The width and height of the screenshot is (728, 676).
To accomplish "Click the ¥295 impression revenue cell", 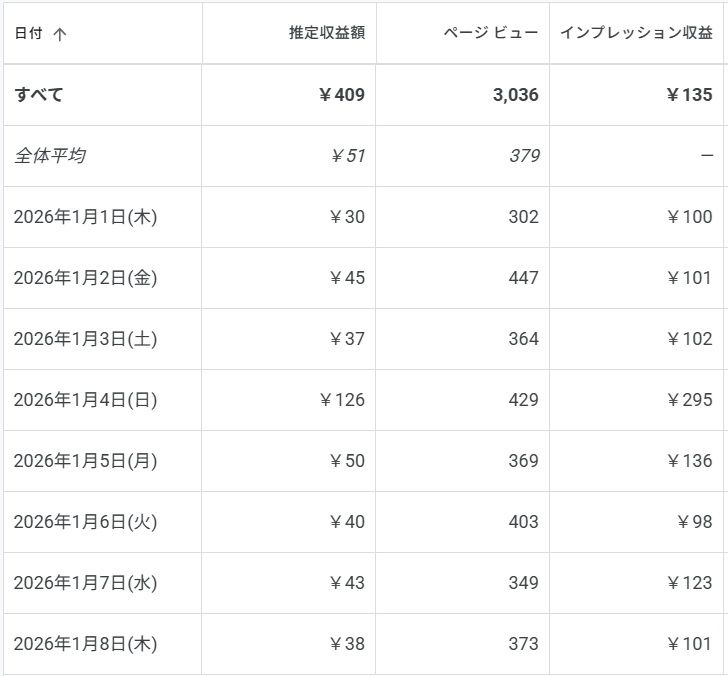I will (x=689, y=400).
